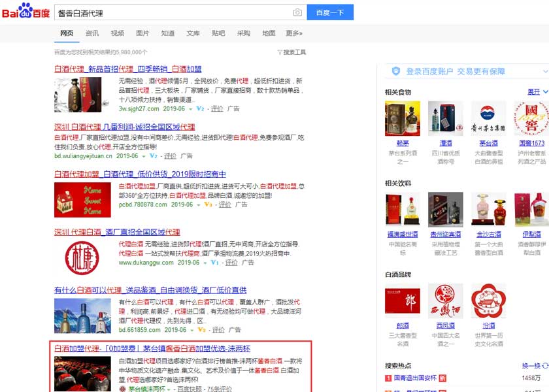This screenshot has width=549, height=392.
Task: Open 西凤酒 brand logo
Action: coord(446,301)
